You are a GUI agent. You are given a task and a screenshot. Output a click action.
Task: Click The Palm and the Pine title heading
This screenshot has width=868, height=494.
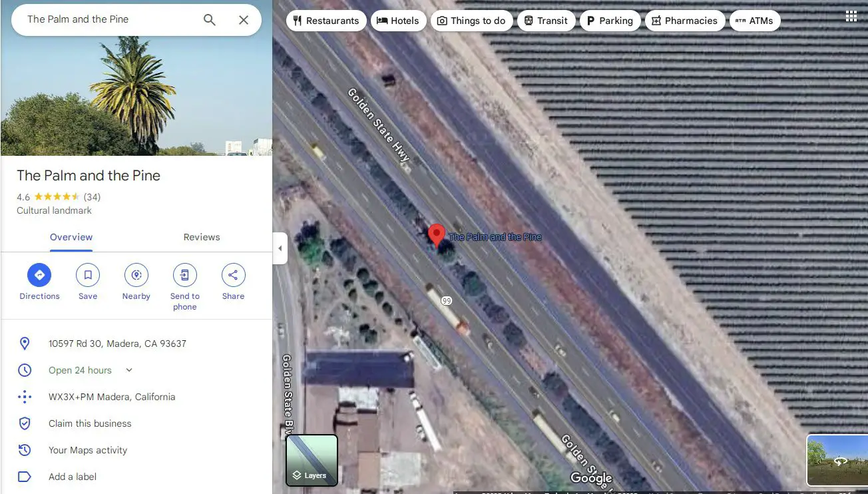pos(89,176)
